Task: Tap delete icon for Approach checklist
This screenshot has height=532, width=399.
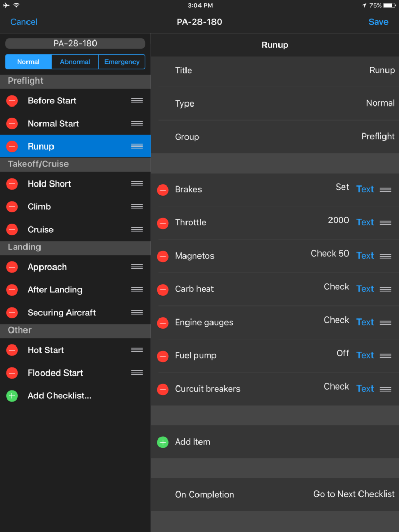Action: pyautogui.click(x=12, y=267)
